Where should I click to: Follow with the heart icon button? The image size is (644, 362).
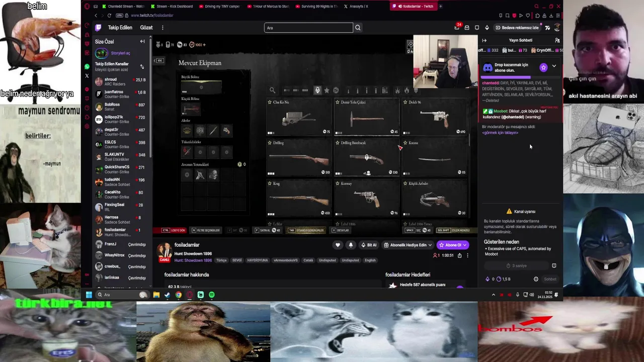coord(338,245)
